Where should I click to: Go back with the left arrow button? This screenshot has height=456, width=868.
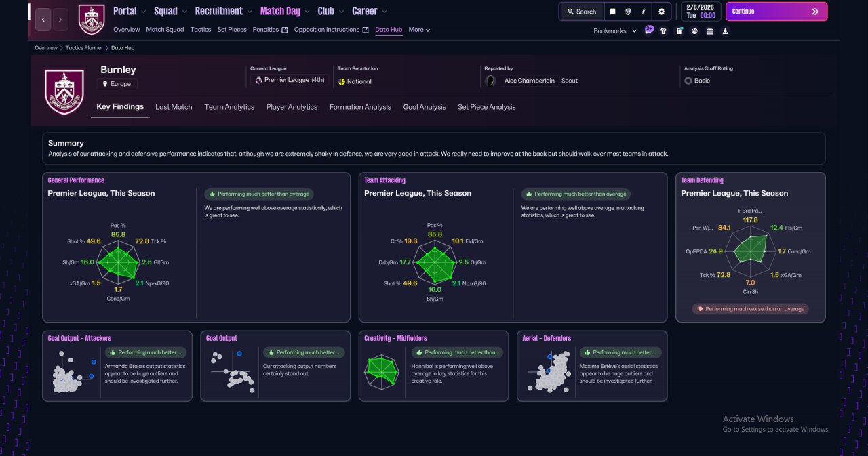tap(43, 20)
